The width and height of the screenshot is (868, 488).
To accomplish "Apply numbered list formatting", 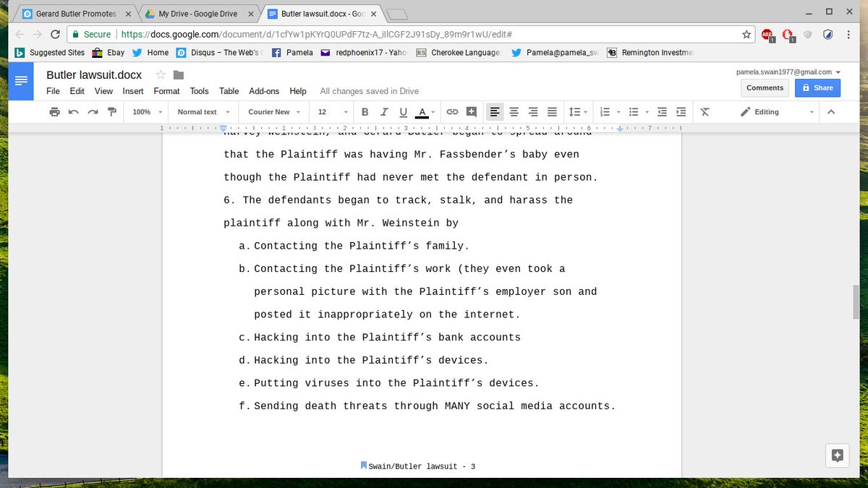I will (605, 112).
